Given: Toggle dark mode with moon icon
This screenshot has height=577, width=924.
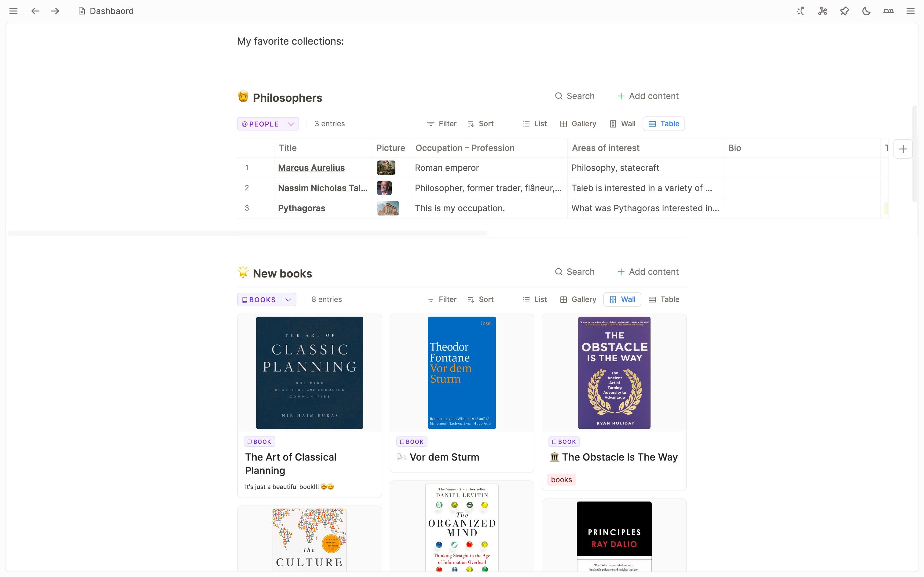Looking at the screenshot, I should click(866, 11).
